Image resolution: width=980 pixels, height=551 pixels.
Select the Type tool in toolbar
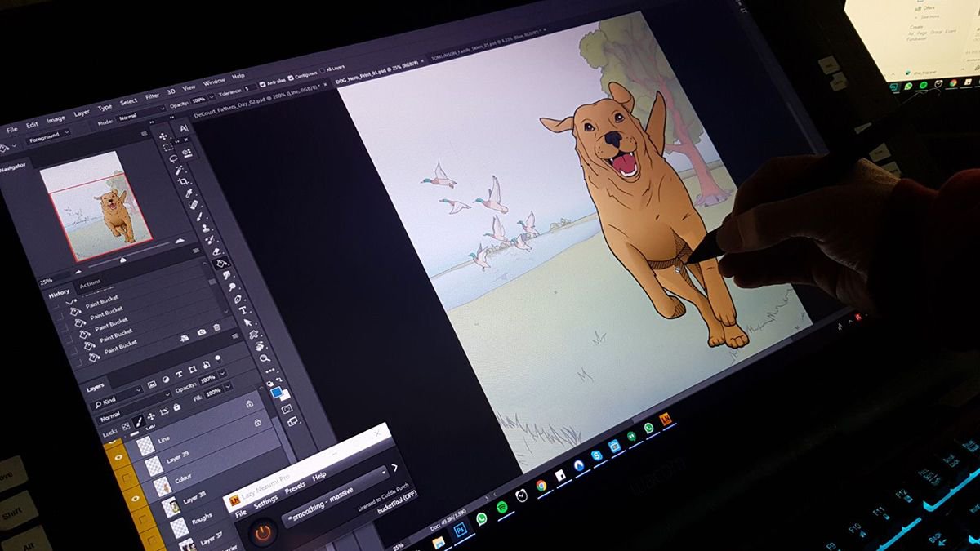tap(243, 309)
